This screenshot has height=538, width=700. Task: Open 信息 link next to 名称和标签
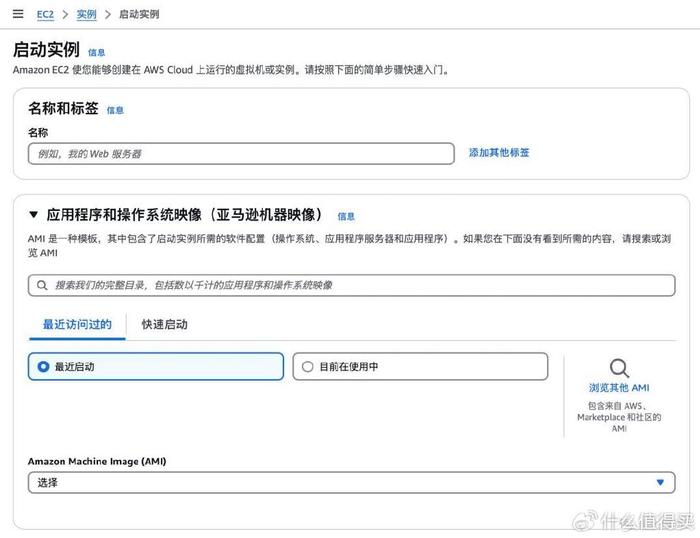pos(115,110)
